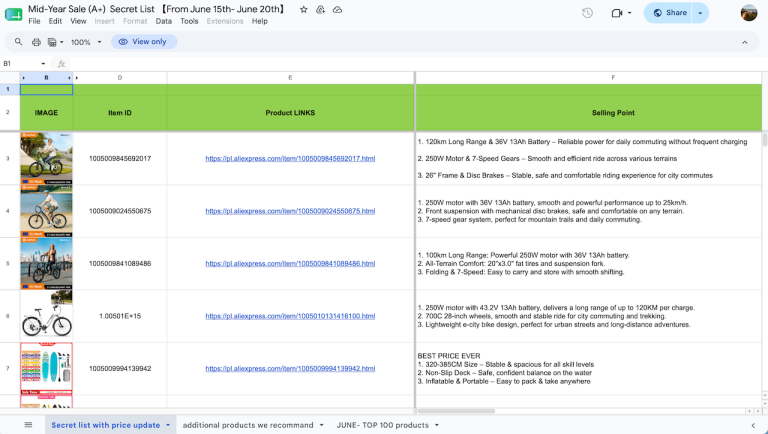Open version history clock icon

[x=587, y=13]
